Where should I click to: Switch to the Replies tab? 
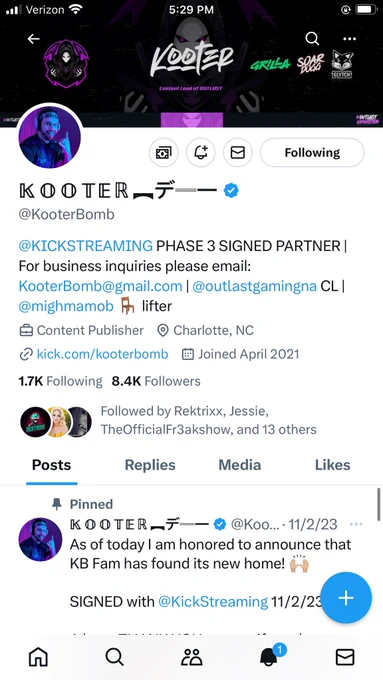coord(150,465)
